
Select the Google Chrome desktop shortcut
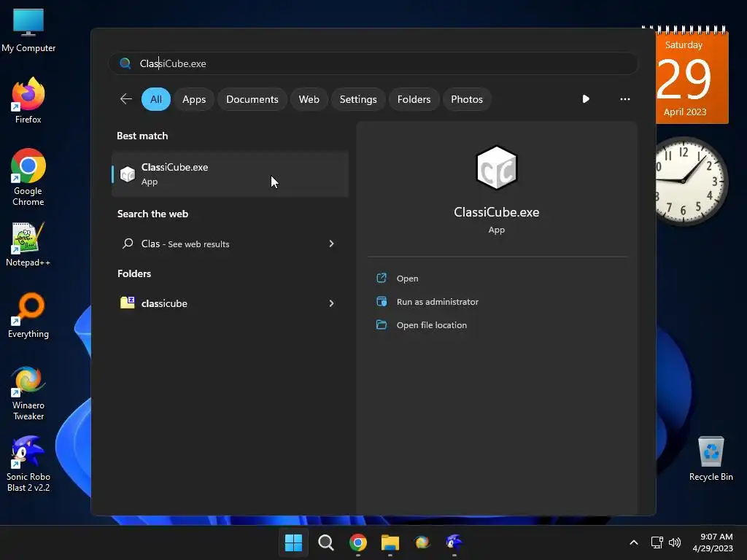click(x=28, y=176)
